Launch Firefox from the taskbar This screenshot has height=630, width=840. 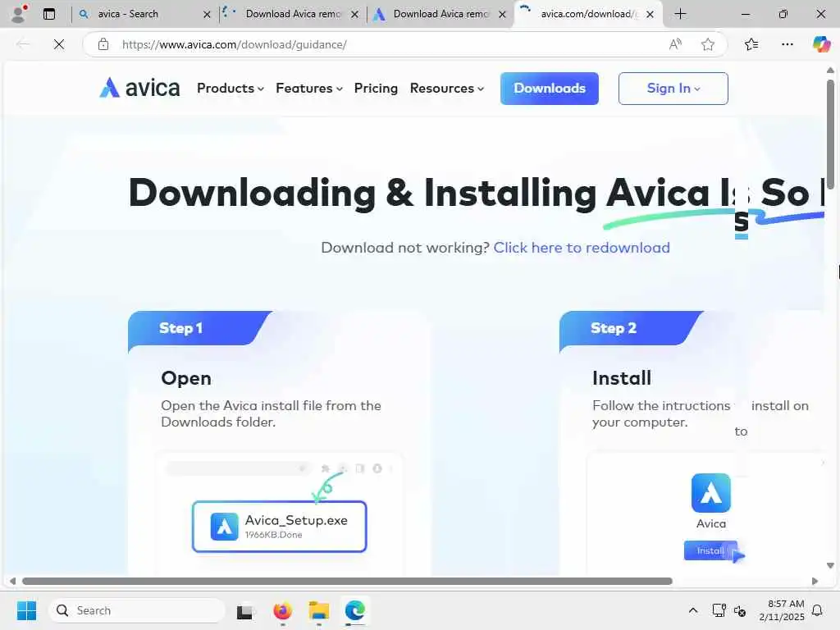tap(282, 610)
